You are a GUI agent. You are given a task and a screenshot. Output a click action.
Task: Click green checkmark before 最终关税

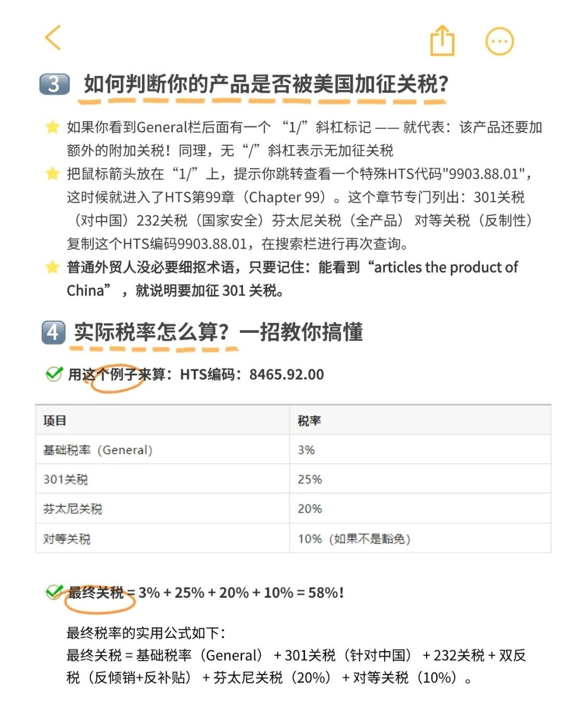(54, 592)
